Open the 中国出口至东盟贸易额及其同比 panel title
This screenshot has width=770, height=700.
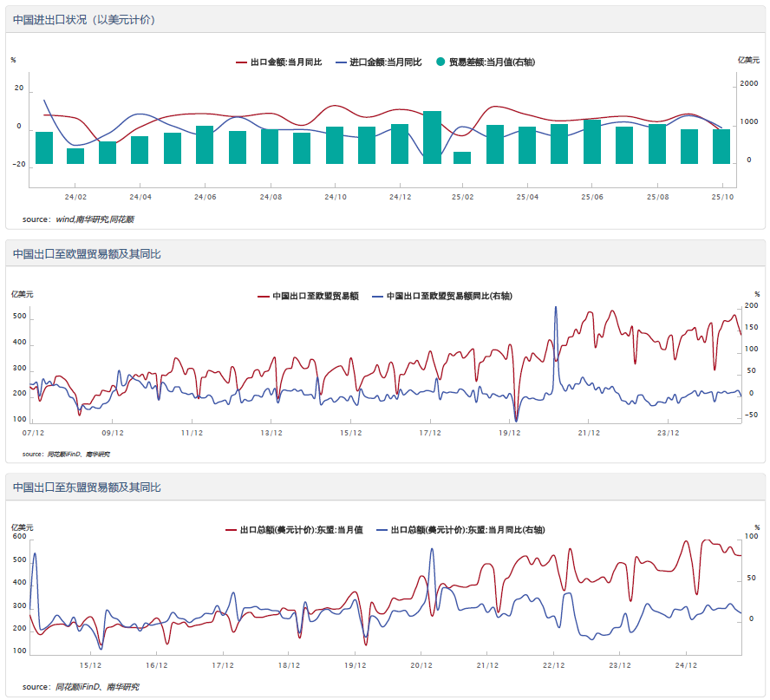click(x=87, y=487)
